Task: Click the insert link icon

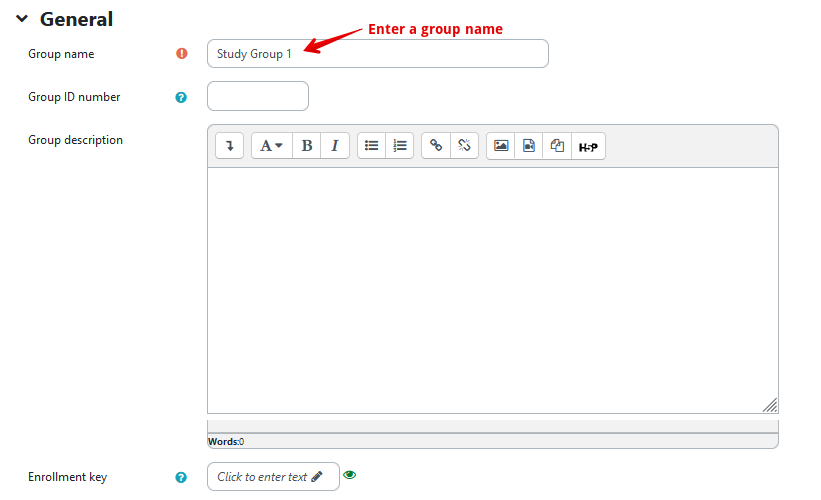Action: (436, 146)
